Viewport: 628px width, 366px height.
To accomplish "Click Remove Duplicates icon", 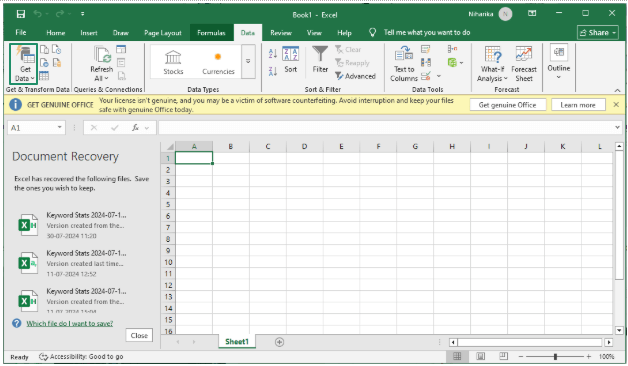I will (x=425, y=62).
